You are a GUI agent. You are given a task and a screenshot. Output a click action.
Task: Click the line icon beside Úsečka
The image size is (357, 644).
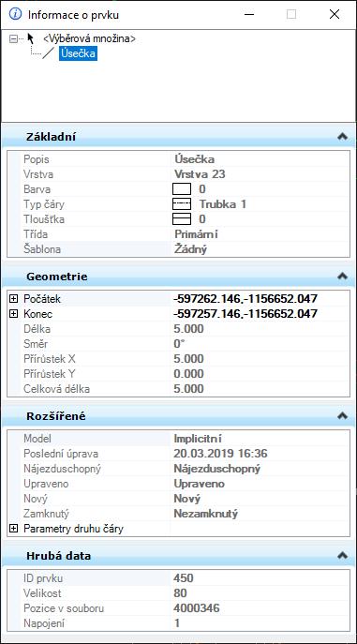(x=49, y=53)
